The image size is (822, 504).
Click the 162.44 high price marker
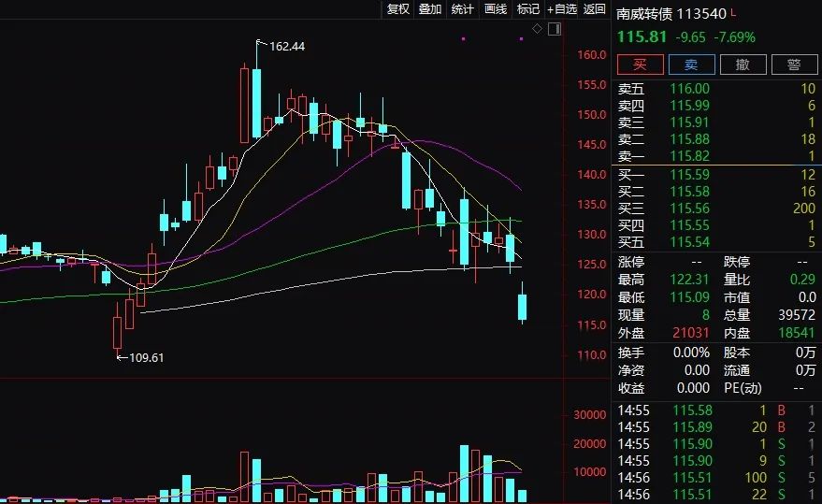[286, 46]
